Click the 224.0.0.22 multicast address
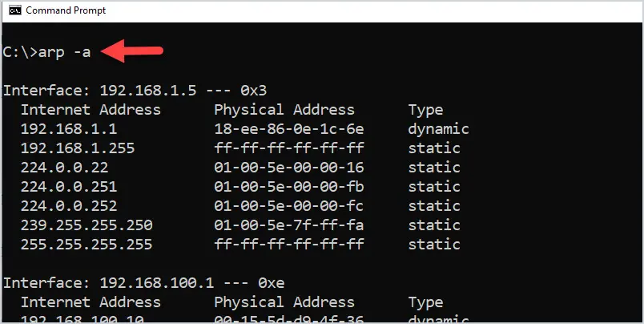 tap(65, 168)
